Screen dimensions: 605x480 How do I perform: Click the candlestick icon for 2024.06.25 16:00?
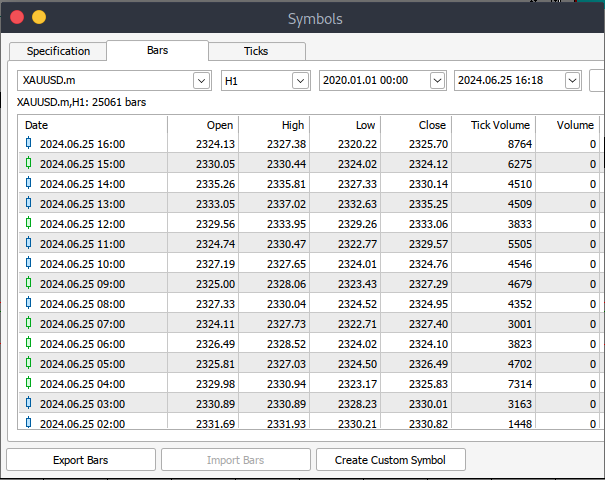[29, 143]
